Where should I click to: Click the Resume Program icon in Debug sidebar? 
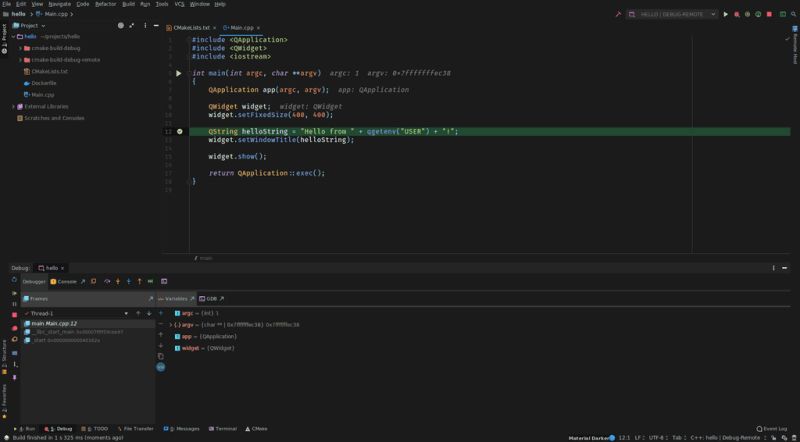point(14,293)
